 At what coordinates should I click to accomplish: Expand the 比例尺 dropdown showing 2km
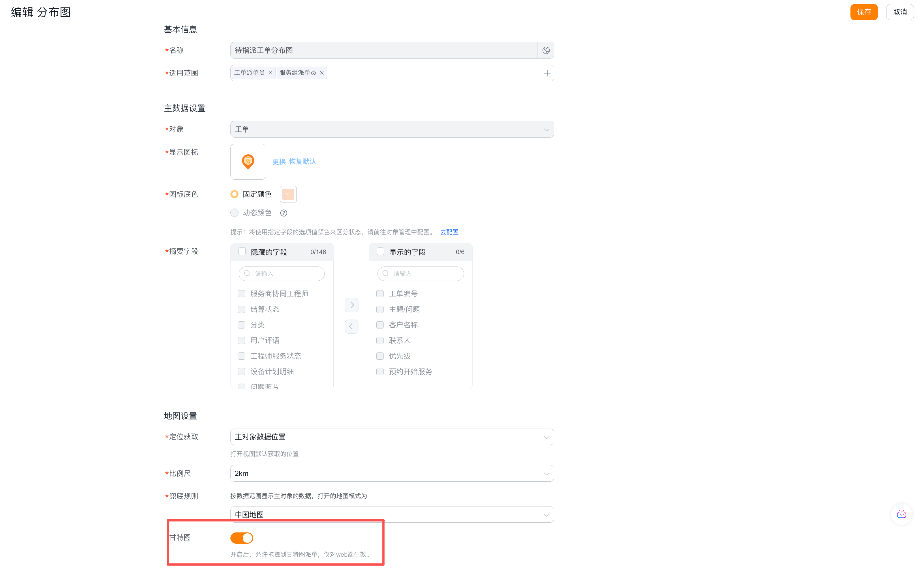[392, 473]
